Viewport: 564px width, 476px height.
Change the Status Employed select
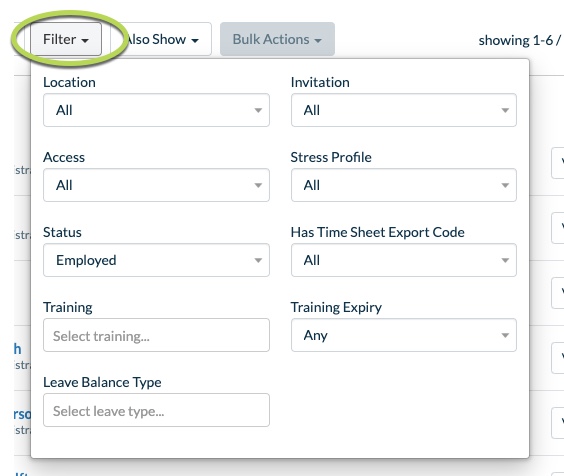click(156, 260)
